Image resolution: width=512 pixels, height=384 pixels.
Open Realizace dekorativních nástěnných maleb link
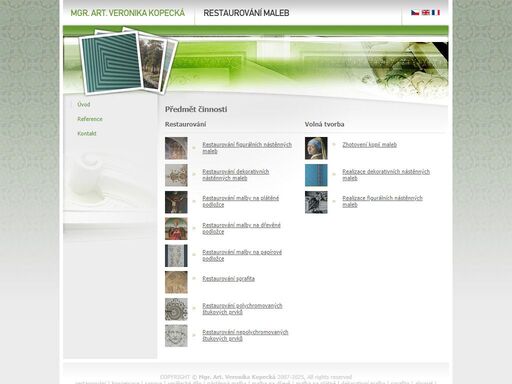pos(386,175)
